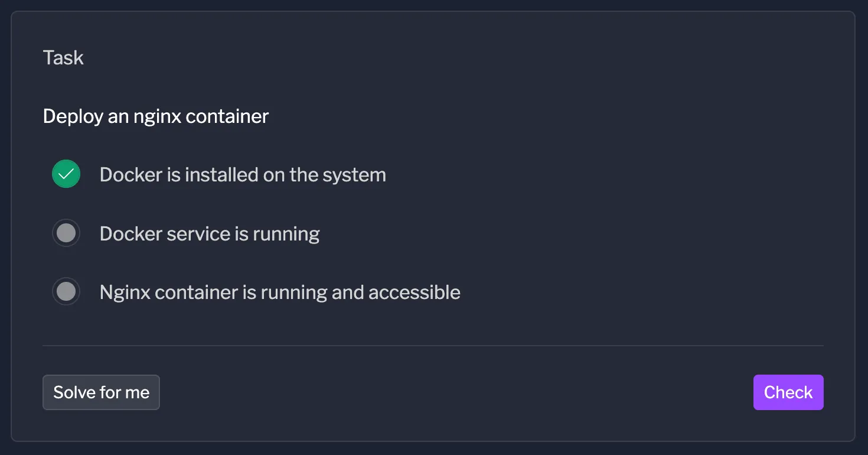This screenshot has width=868, height=455.
Task: Expand the 'Docker is installed' requirement details
Action: click(x=242, y=174)
